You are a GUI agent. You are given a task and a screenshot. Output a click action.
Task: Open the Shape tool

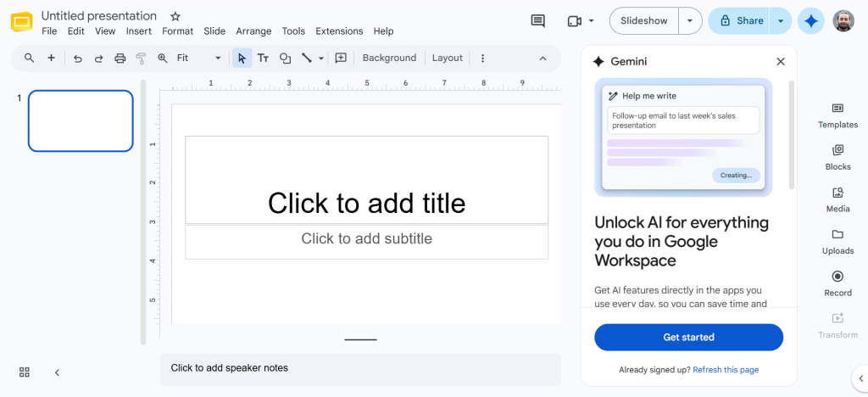[x=285, y=59]
